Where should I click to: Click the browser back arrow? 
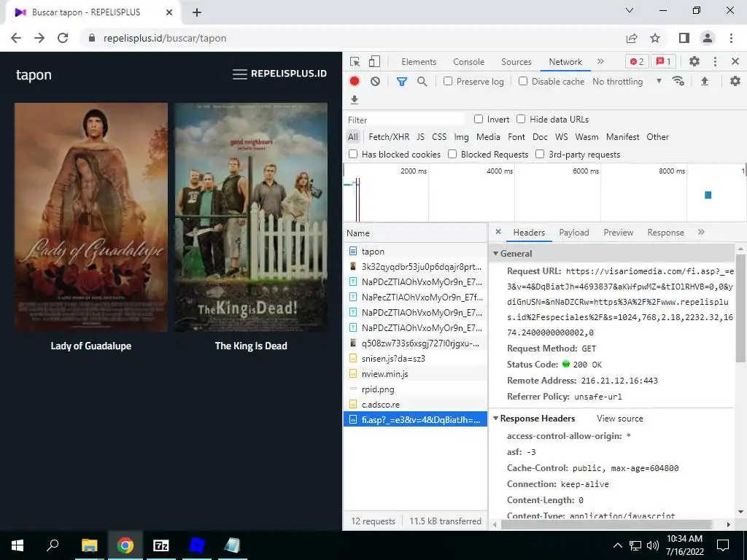click(16, 38)
